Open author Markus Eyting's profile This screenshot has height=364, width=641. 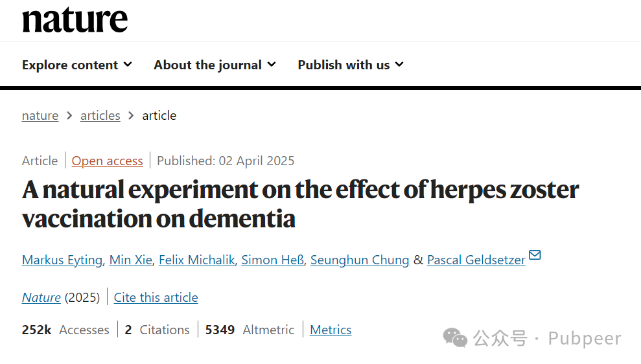click(x=62, y=260)
